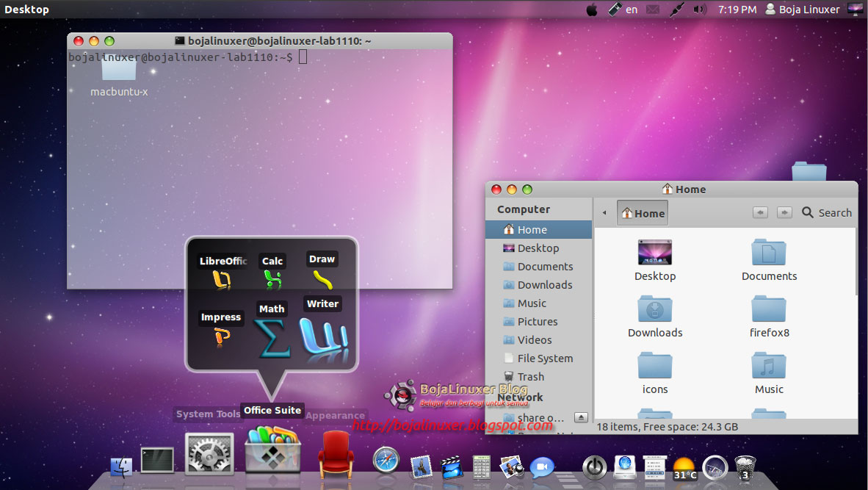Screen dimensions: 868x490
Task: Go forward in file manager
Action: pyautogui.click(x=784, y=212)
